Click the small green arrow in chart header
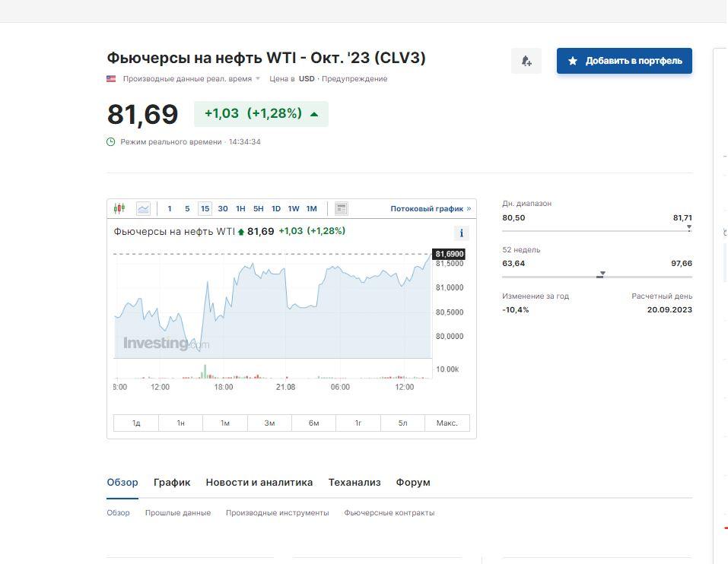Image resolution: width=728 pixels, height=564 pixels. tap(241, 232)
